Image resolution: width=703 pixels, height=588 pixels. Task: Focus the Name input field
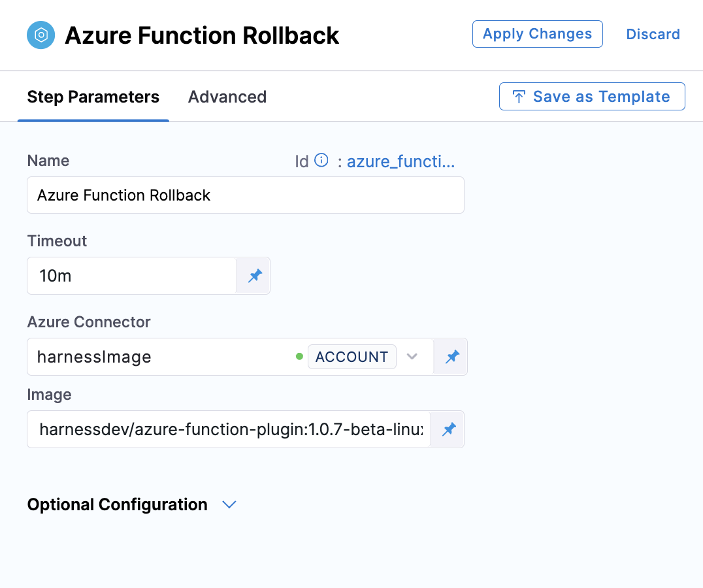[245, 195]
